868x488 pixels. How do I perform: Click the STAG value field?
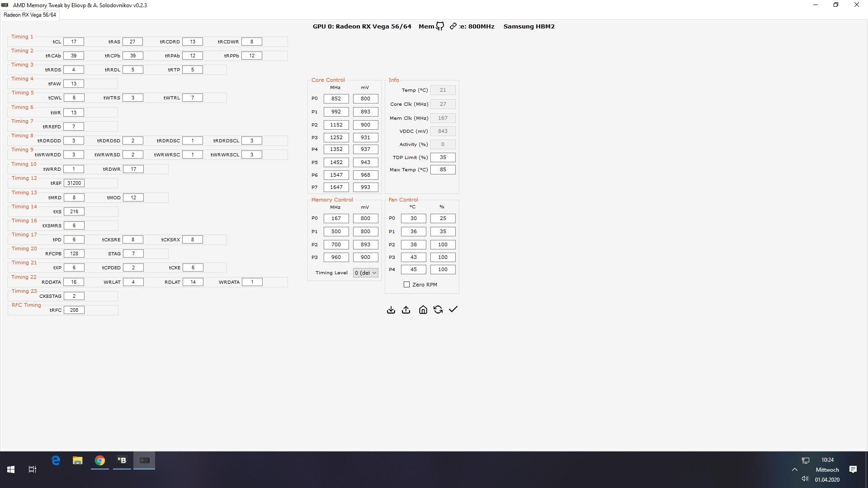133,253
